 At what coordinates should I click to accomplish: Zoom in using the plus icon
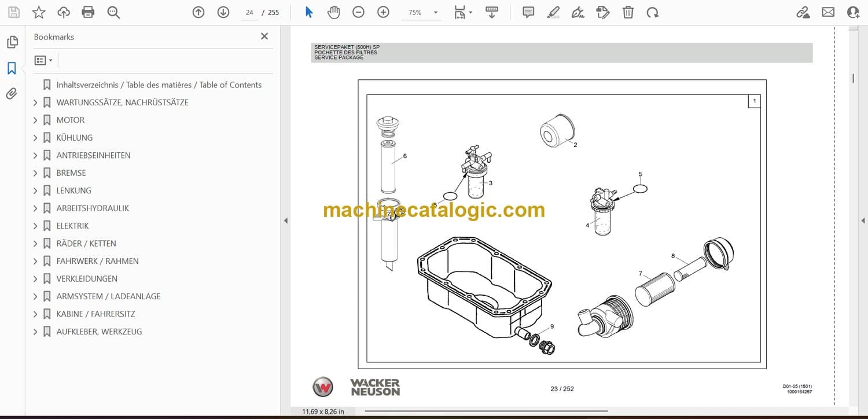(383, 12)
